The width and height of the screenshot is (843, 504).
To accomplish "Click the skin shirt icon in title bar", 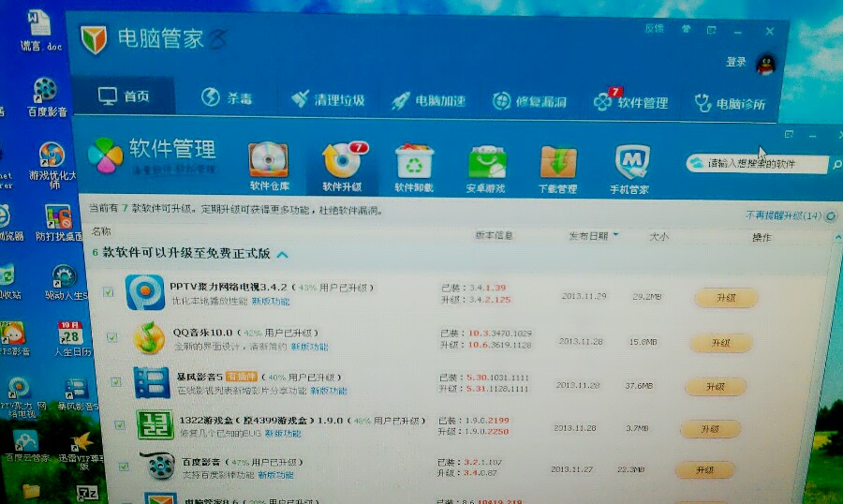I will pyautogui.click(x=686, y=29).
